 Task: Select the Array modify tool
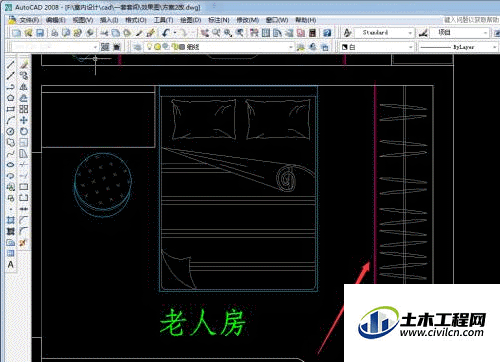click(x=23, y=109)
